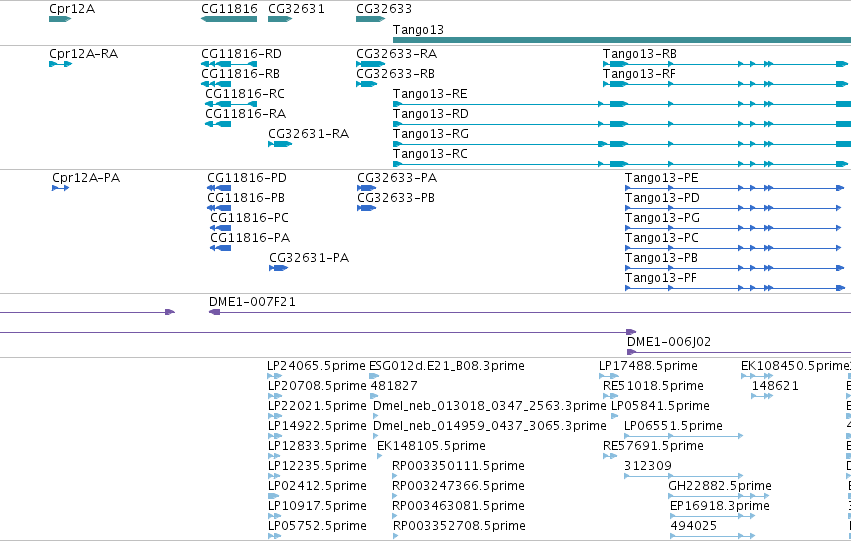Select transcript CG32631-RA
Screen dimensions: 851x541
(308, 134)
